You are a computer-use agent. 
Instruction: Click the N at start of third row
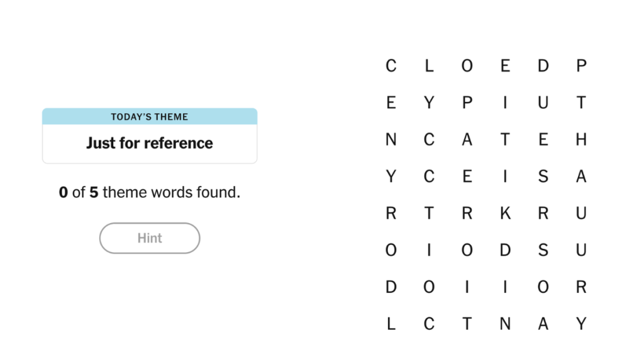coord(391,140)
